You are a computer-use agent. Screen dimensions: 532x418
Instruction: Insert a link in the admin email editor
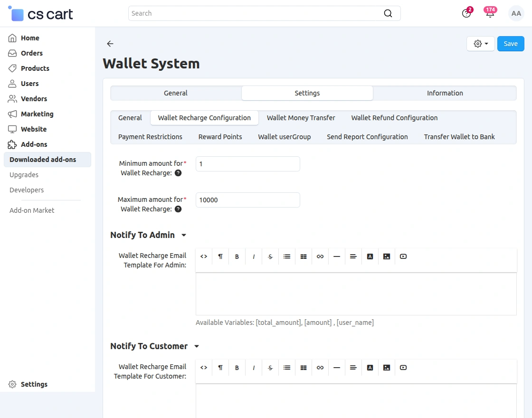tap(320, 256)
